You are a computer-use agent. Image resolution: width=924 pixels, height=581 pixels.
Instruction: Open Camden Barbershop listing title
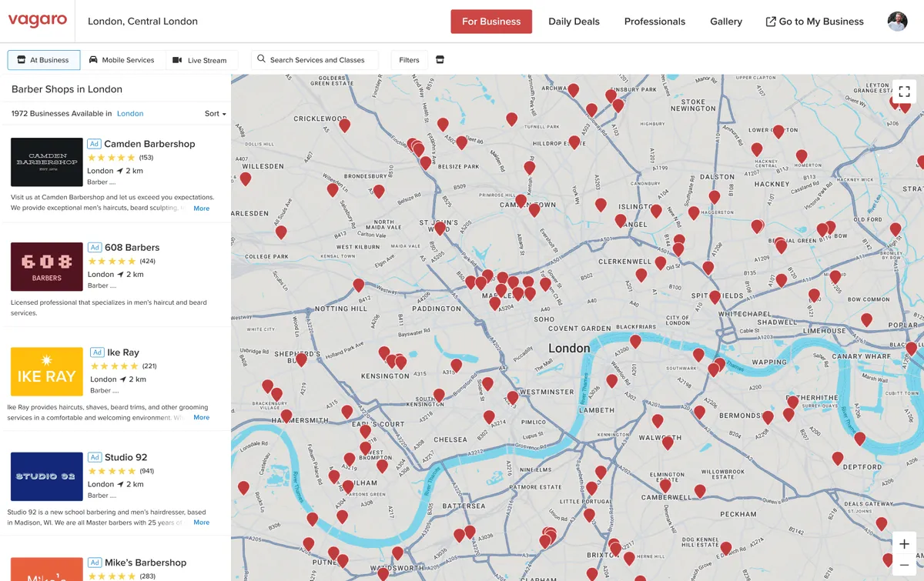(149, 144)
